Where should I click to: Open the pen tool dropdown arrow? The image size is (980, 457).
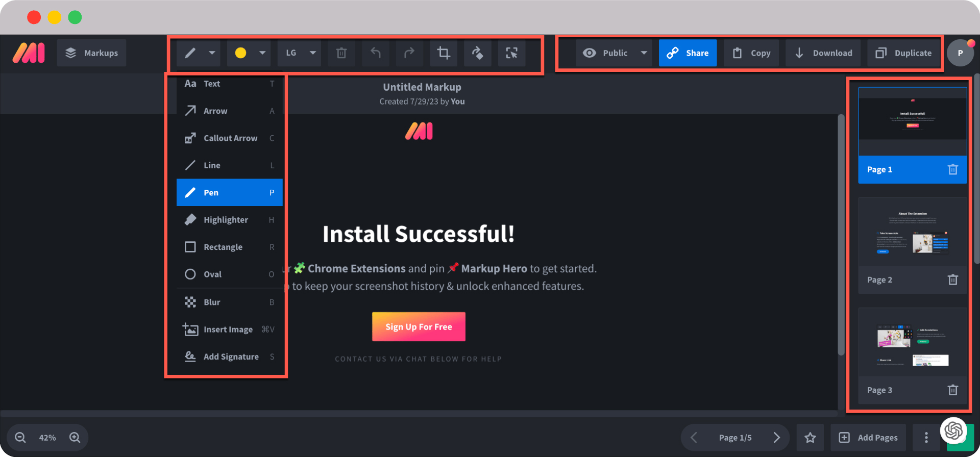point(212,53)
